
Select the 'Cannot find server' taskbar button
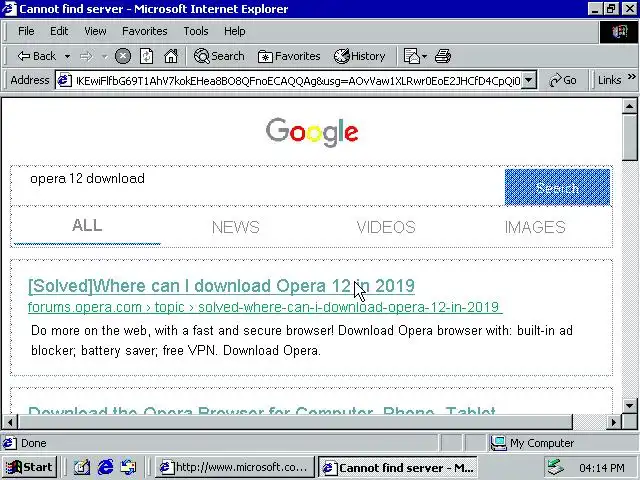pos(398,467)
